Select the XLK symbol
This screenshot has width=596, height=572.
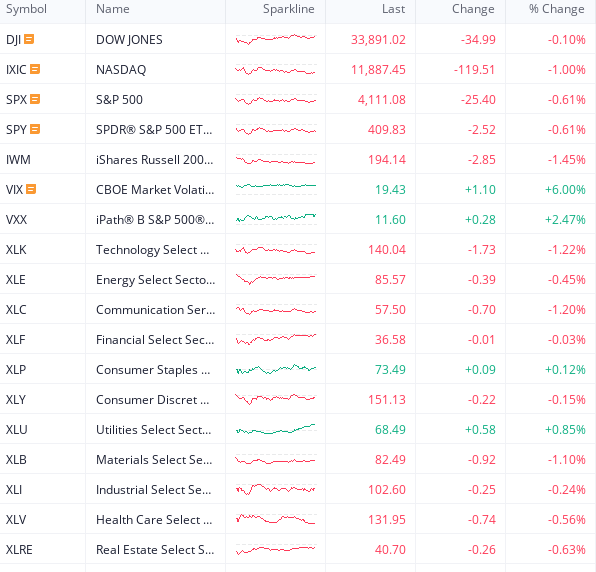pyautogui.click(x=16, y=250)
